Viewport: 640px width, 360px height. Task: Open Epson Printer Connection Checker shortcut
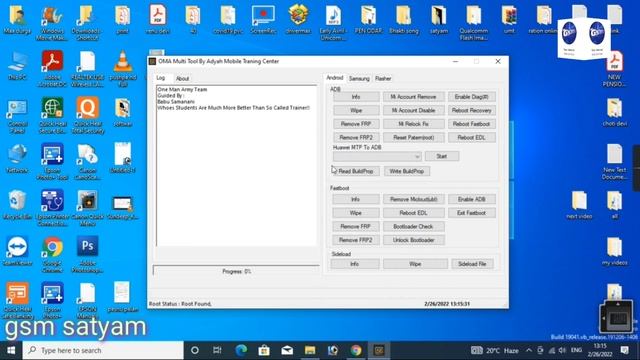point(52,208)
